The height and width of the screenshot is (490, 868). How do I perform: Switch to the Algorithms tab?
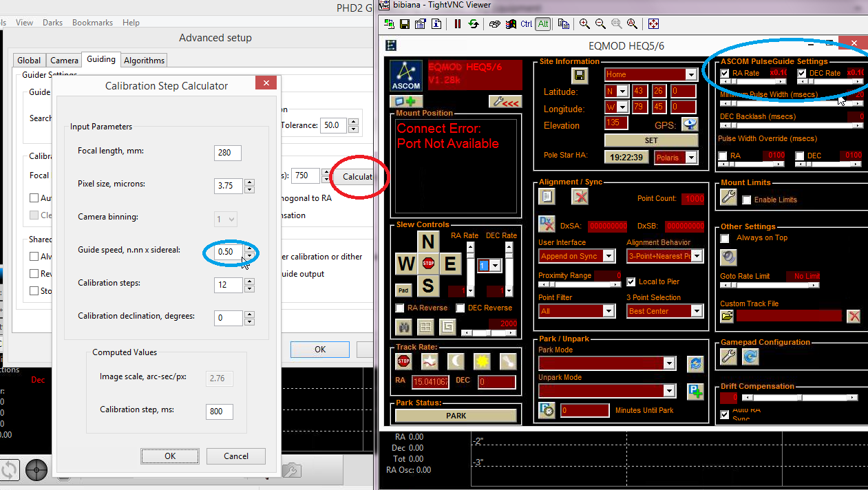tap(144, 61)
